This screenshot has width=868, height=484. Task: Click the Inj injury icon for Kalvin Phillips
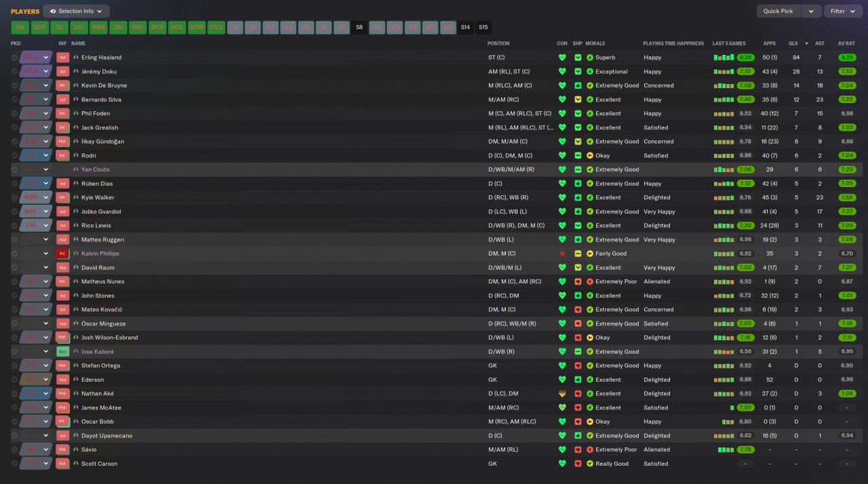click(63, 254)
